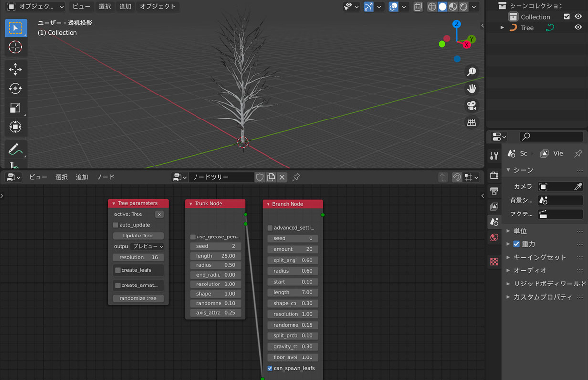Image resolution: width=588 pixels, height=380 pixels.
Task: Expand the オーディオ panel
Action: point(509,270)
